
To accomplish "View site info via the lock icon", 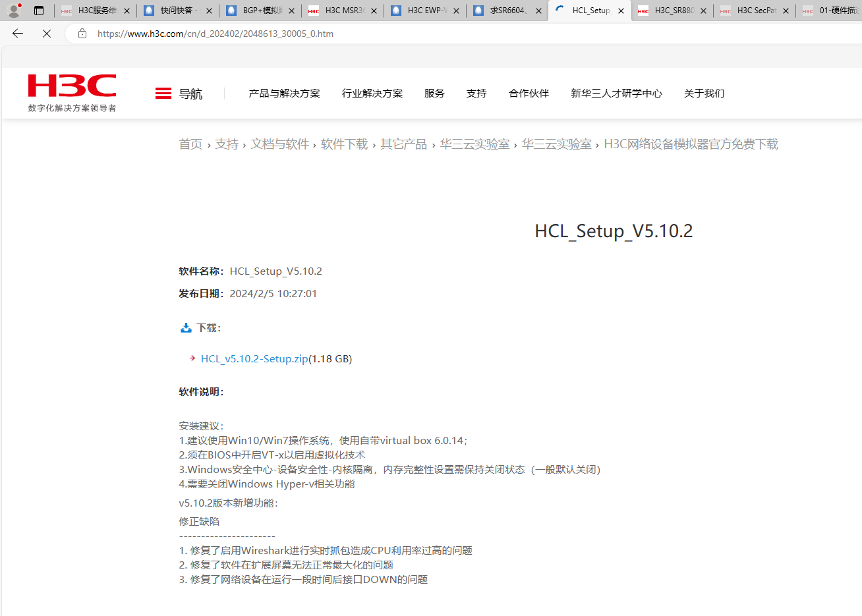I will 82,34.
